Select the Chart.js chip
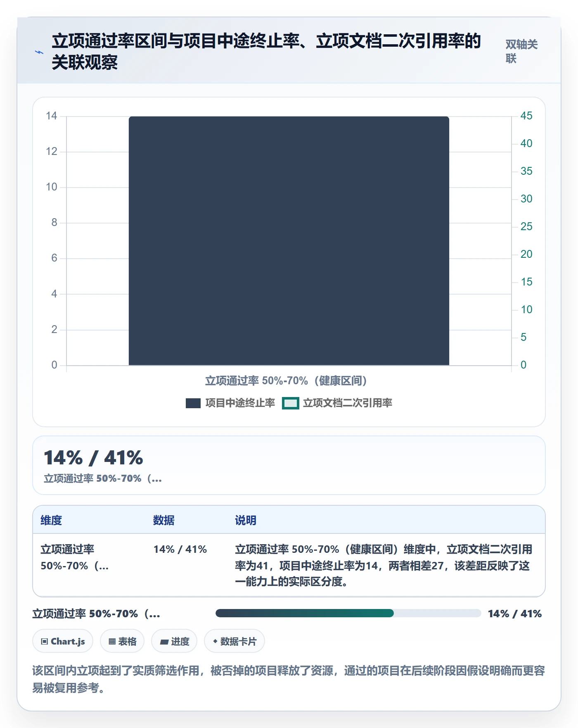The height and width of the screenshot is (728, 578). click(x=63, y=641)
